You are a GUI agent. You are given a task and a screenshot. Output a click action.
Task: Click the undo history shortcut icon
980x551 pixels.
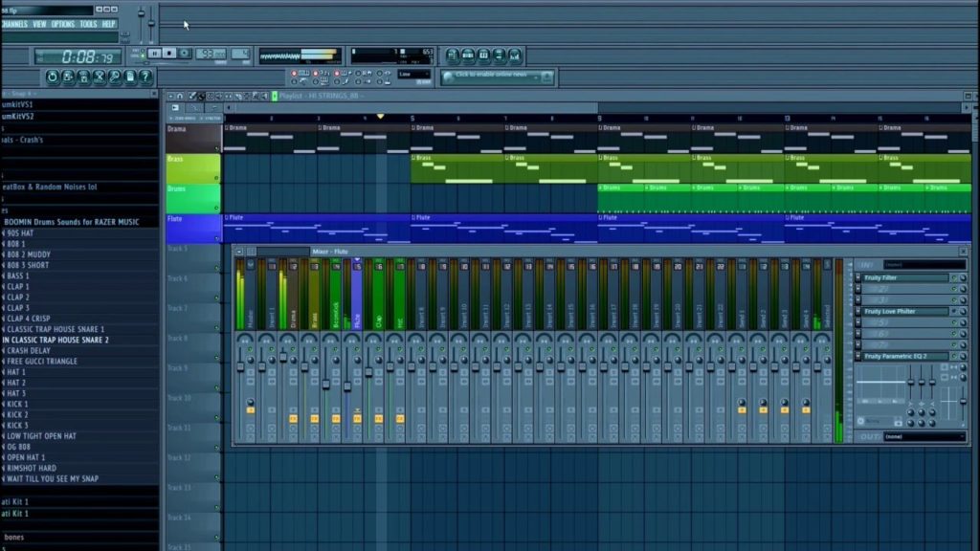52,77
